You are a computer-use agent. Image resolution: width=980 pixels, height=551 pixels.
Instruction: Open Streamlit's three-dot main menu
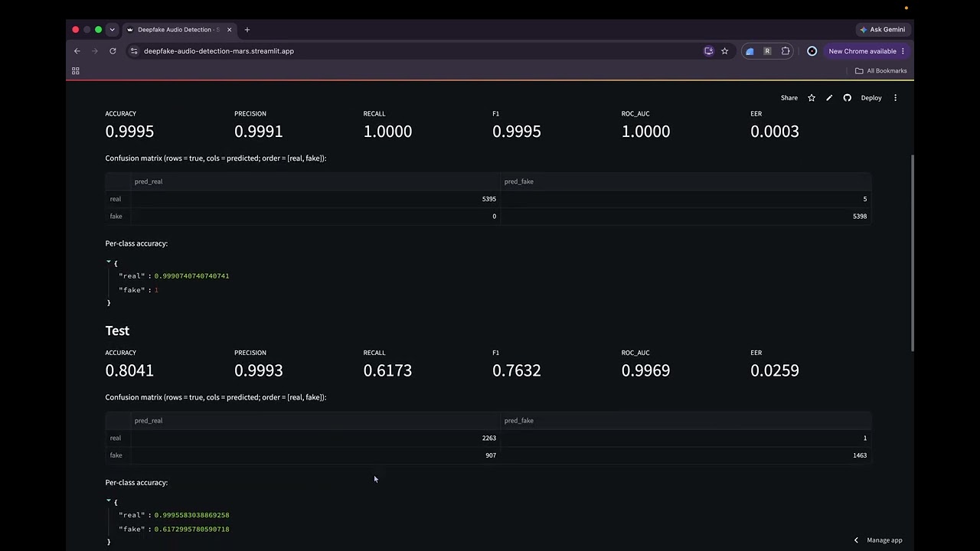point(895,98)
